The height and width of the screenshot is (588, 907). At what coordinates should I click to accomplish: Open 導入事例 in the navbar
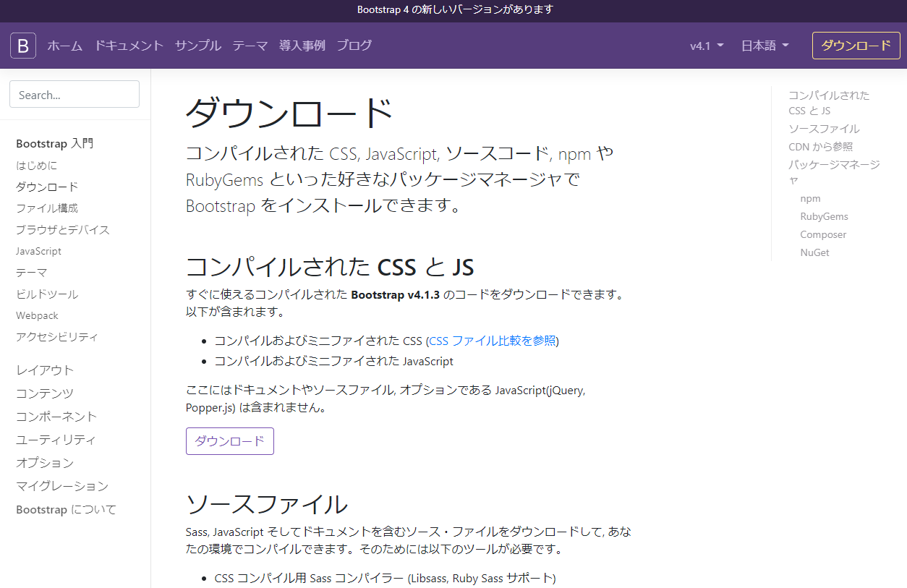[302, 46]
